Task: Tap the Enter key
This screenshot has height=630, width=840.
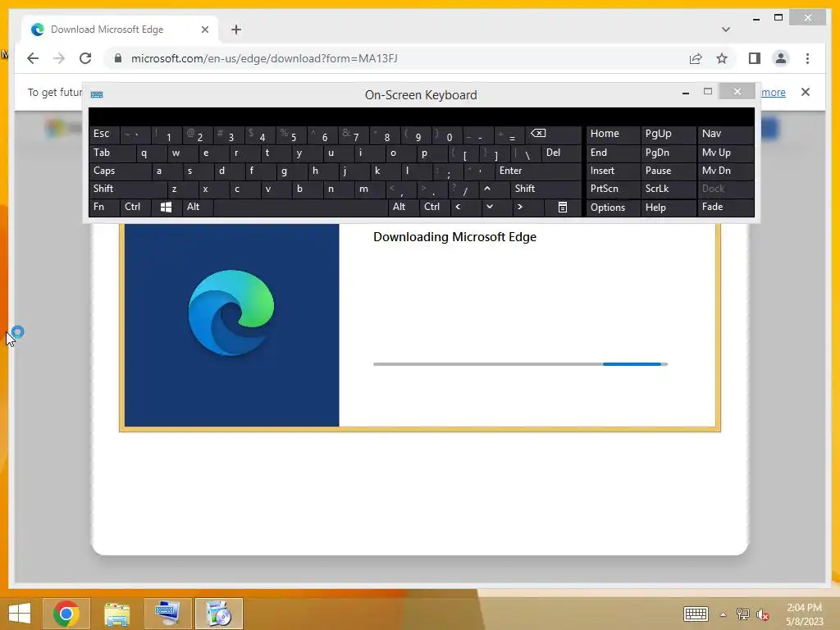Action: pyautogui.click(x=538, y=171)
